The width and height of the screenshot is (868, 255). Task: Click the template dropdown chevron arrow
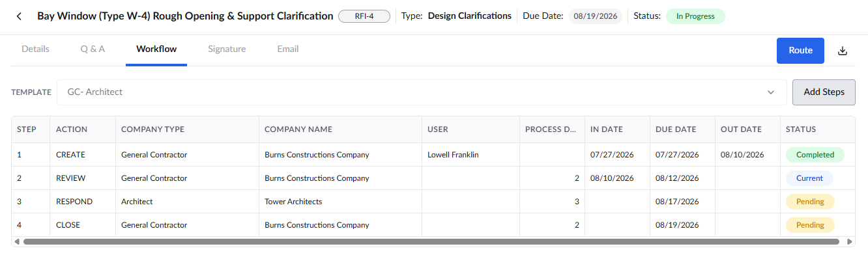(771, 92)
